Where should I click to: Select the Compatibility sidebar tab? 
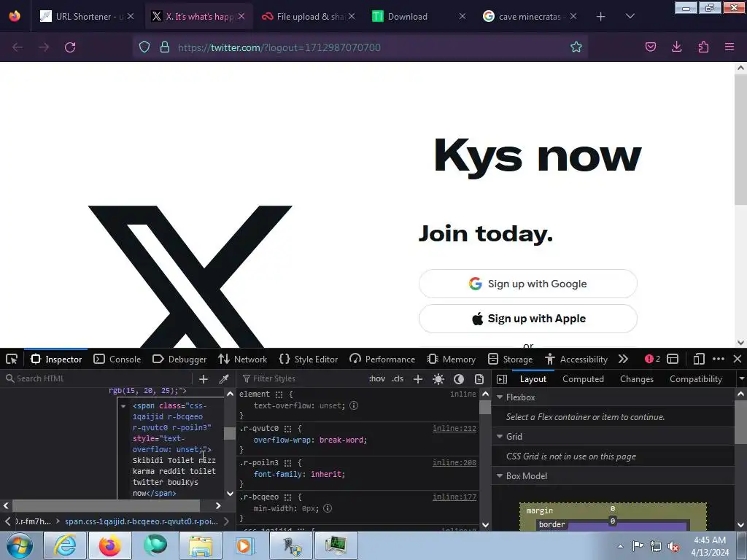tap(695, 378)
